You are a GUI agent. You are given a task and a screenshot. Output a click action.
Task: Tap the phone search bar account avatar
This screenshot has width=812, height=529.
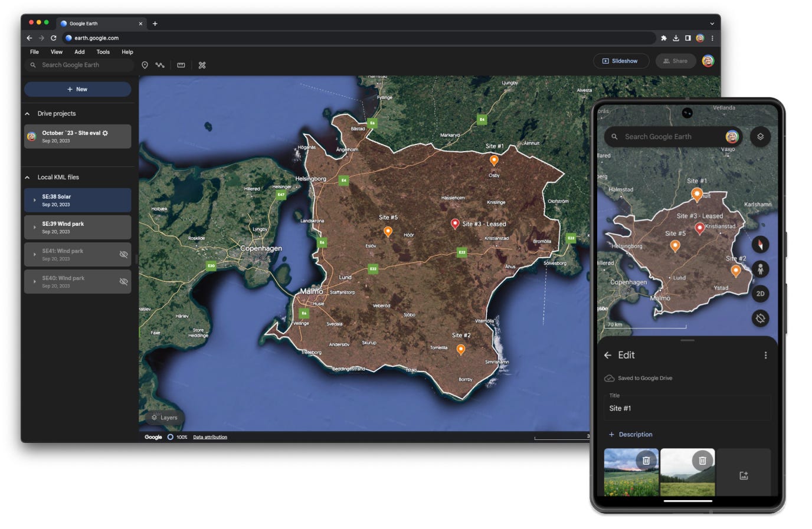pyautogui.click(x=732, y=136)
